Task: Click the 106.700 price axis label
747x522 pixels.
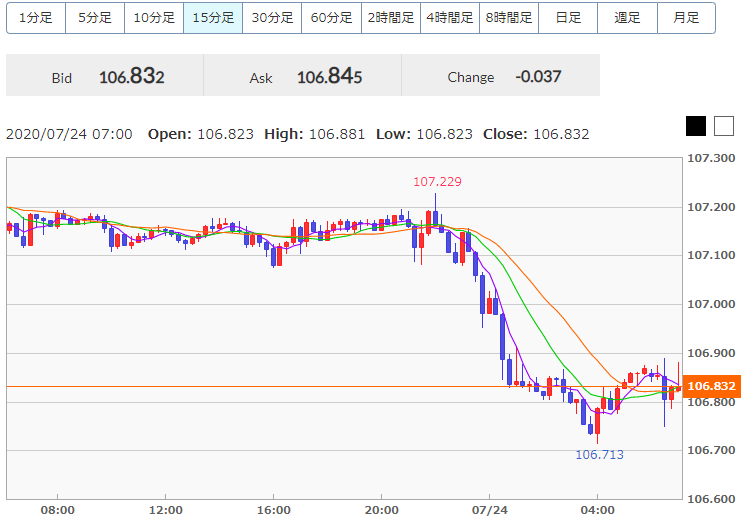Action: (x=711, y=450)
